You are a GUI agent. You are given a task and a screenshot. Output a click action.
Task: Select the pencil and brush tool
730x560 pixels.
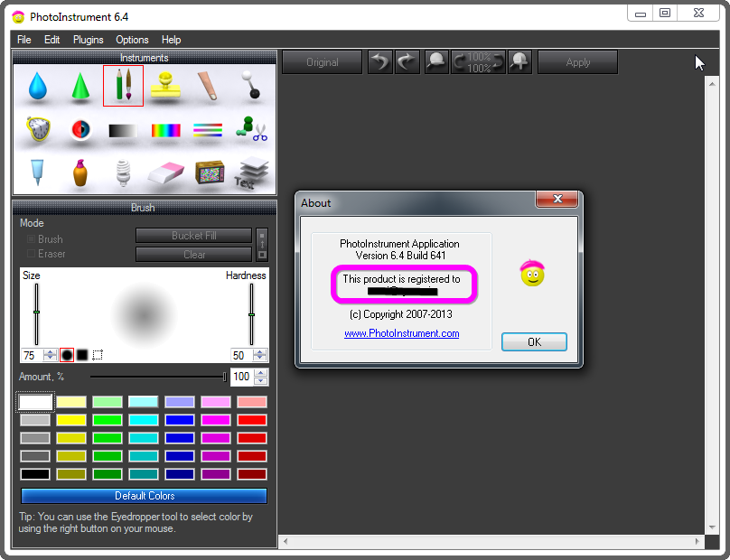point(124,86)
